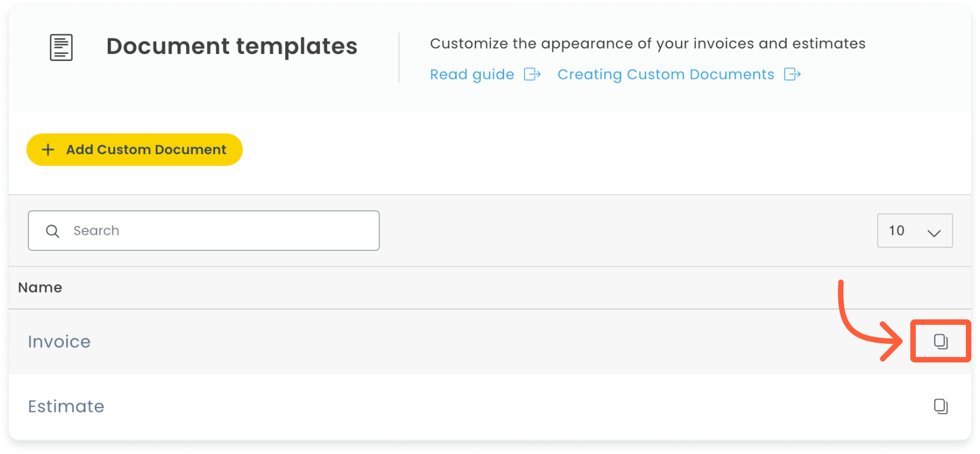Viewport: 980px width, 454px height.
Task: Click the Invoice row duplicate icon
Action: coord(941,342)
